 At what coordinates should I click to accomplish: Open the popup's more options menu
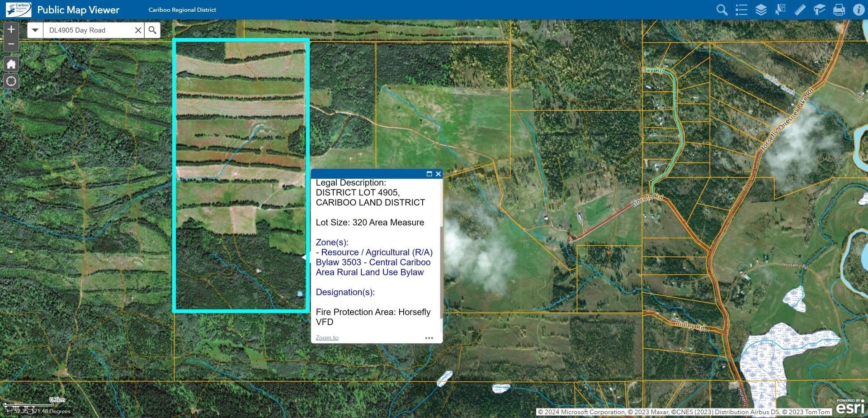(x=429, y=337)
